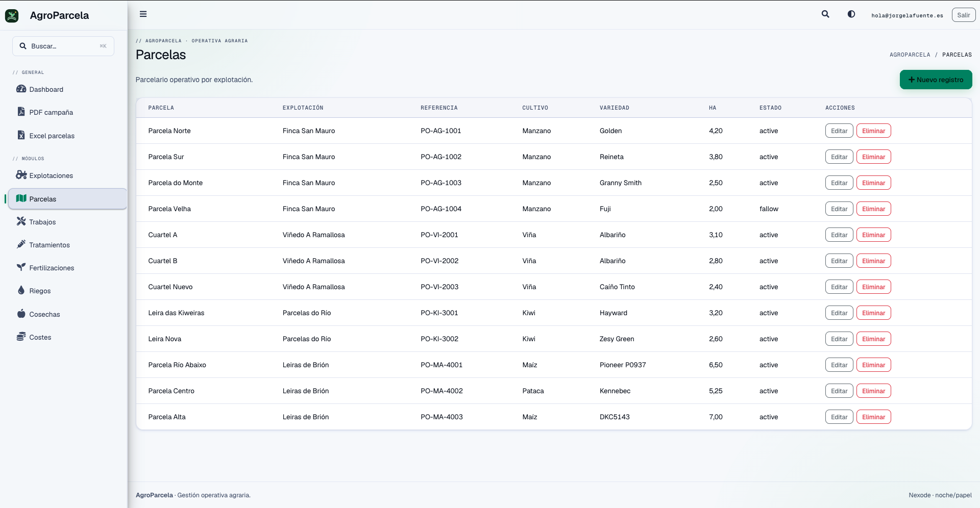Click the Dashboard gauge icon
980x508 pixels.
tap(21, 89)
